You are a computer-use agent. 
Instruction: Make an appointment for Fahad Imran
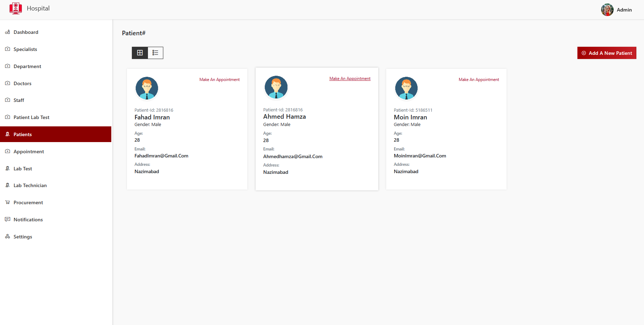[219, 79]
